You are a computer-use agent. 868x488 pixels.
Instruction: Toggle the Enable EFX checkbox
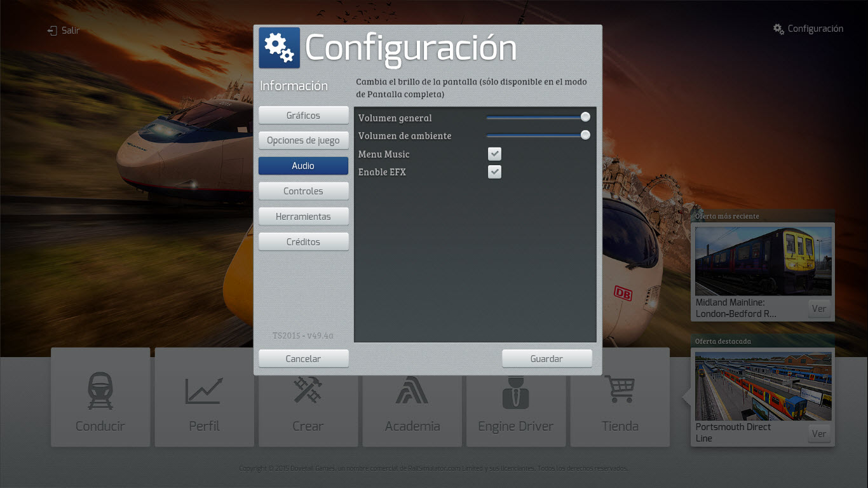click(x=494, y=172)
